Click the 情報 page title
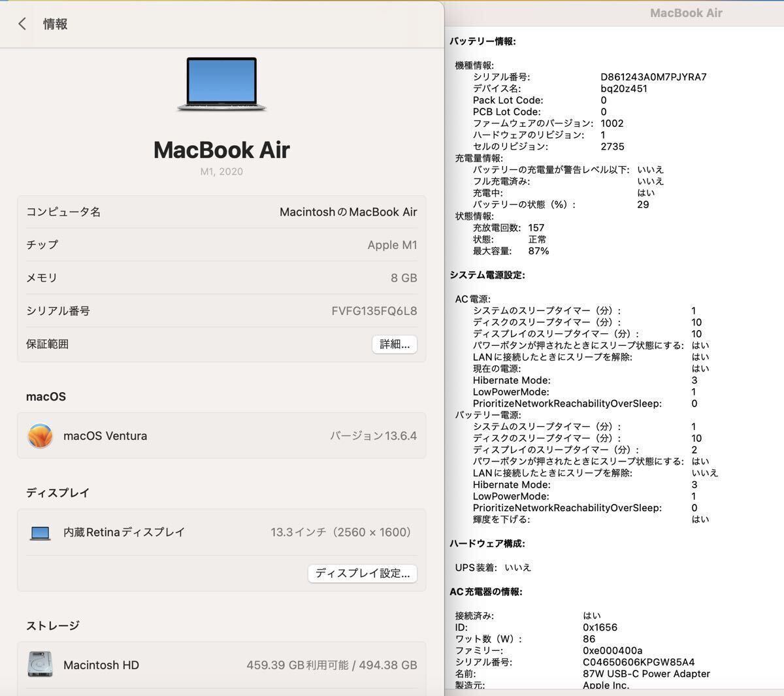This screenshot has height=696, width=784. tap(56, 24)
